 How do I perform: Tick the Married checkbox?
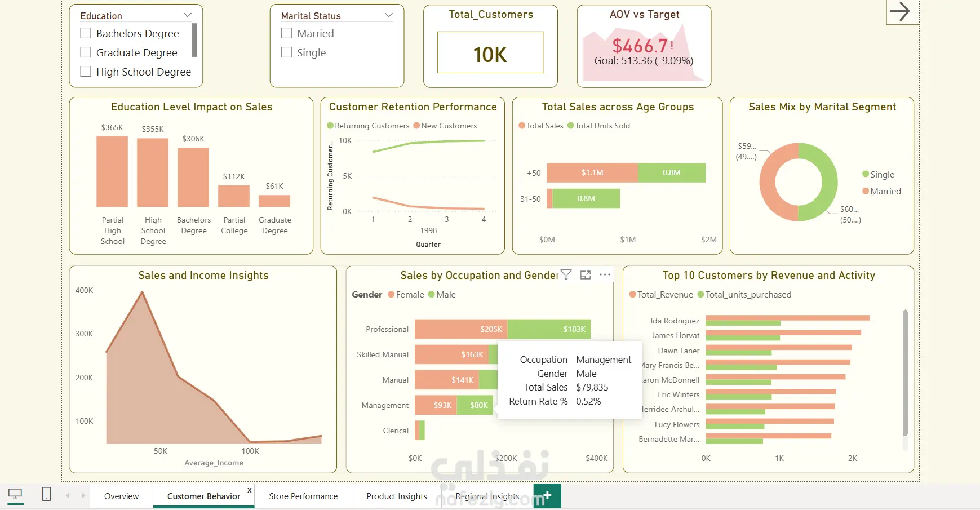tap(286, 33)
